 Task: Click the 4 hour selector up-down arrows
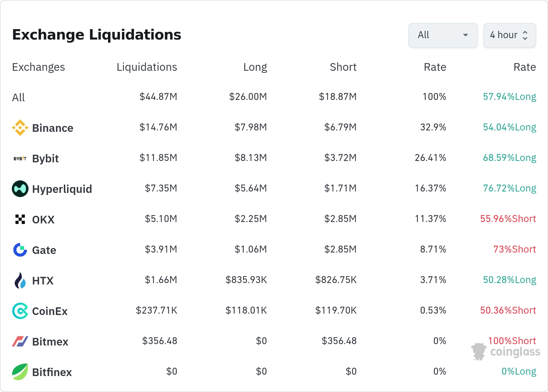tap(525, 35)
